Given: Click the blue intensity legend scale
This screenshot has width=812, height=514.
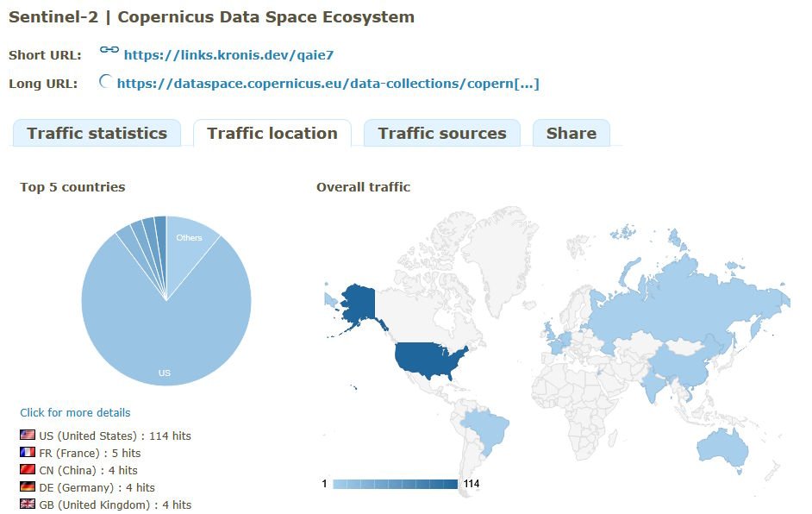Looking at the screenshot, I should pos(397,484).
